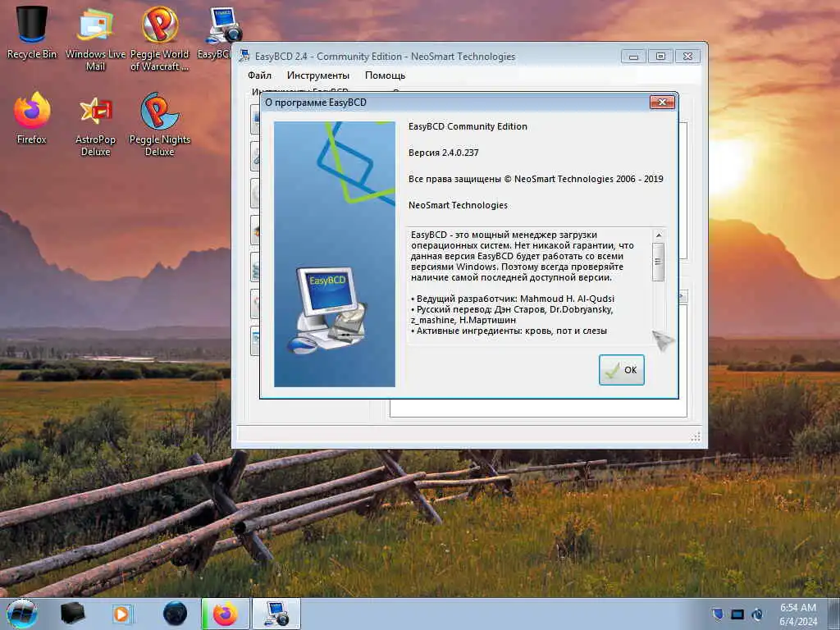840x630 pixels.
Task: Open the dark globe taskbar icon
Action: pyautogui.click(x=176, y=614)
